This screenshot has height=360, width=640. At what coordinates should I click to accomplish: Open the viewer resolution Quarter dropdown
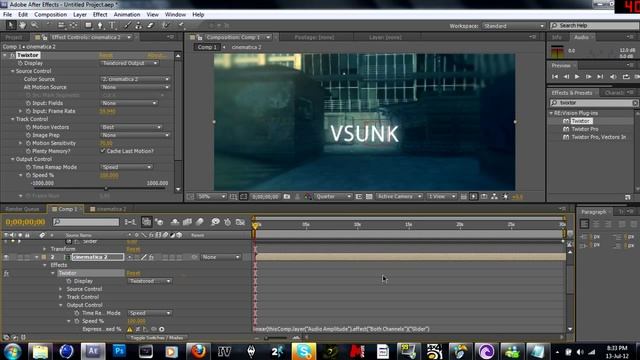pos(332,197)
